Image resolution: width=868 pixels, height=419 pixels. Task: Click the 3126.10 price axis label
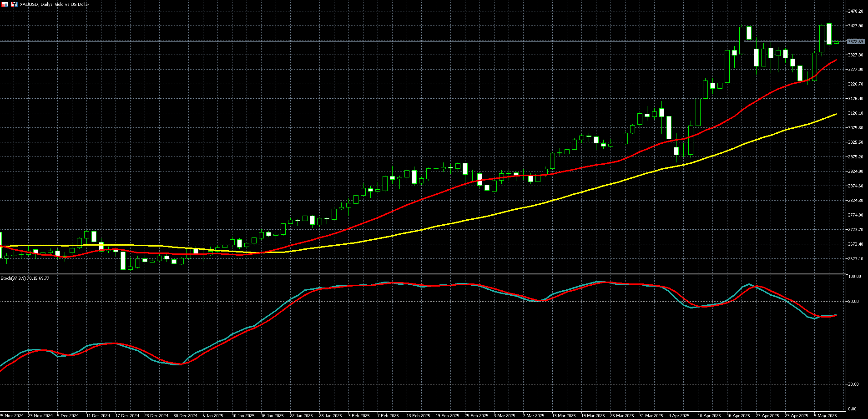(856, 113)
